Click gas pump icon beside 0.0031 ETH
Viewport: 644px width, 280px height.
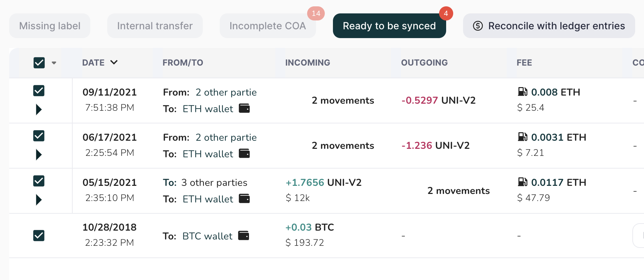522,137
